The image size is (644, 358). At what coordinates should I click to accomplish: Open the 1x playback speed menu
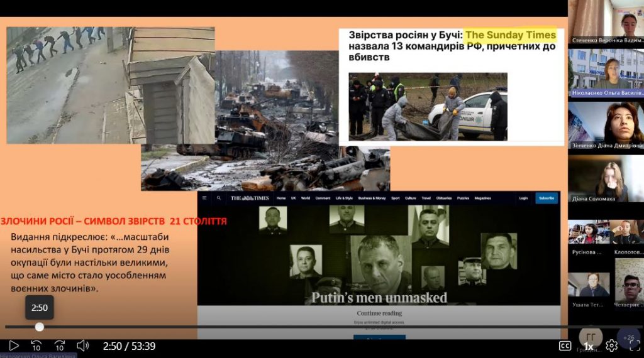589,346
